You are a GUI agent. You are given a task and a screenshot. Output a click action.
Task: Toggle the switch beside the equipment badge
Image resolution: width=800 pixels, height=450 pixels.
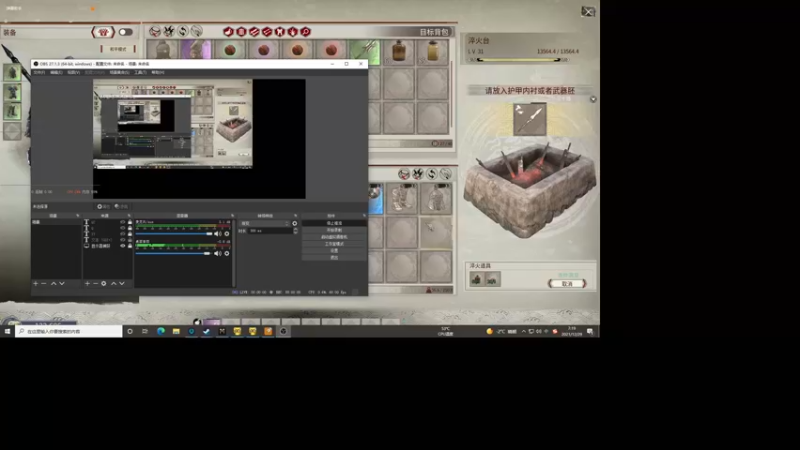[126, 32]
